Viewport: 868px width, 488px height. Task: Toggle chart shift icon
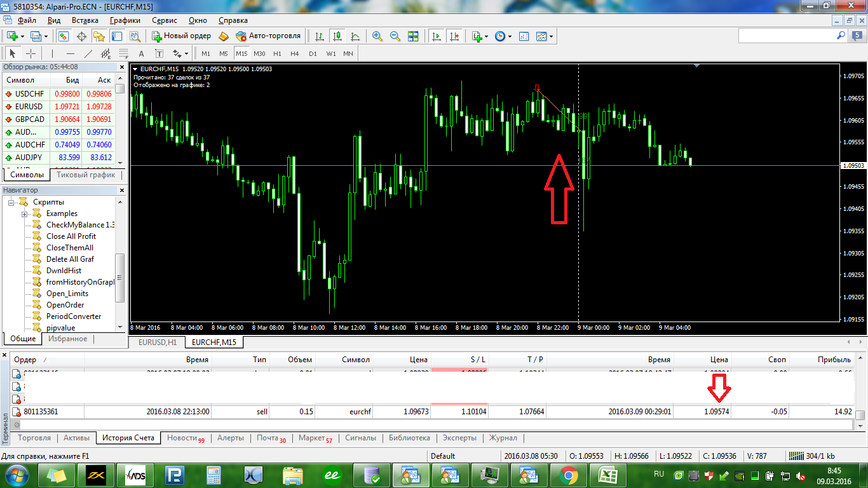pos(454,36)
